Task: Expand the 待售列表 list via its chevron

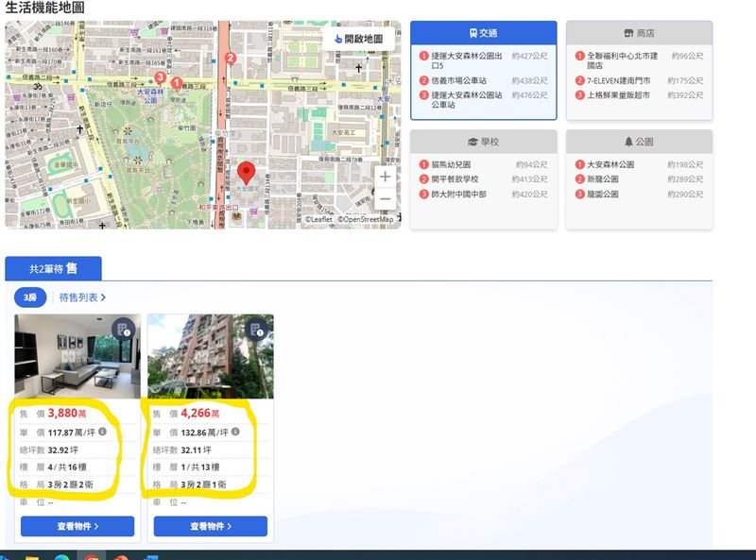Action: click(x=104, y=296)
